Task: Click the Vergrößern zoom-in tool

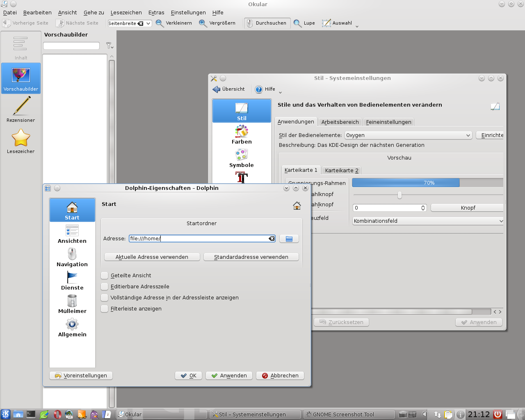Action: [x=217, y=23]
